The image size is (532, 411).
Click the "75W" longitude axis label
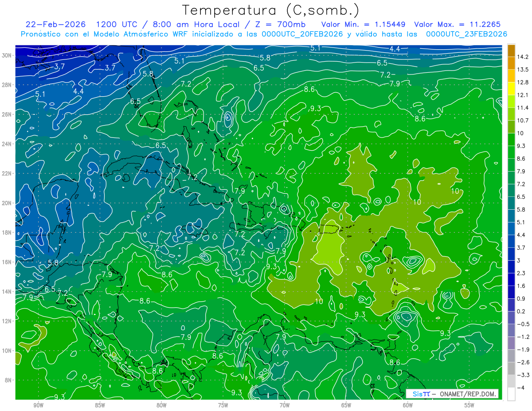(223, 405)
